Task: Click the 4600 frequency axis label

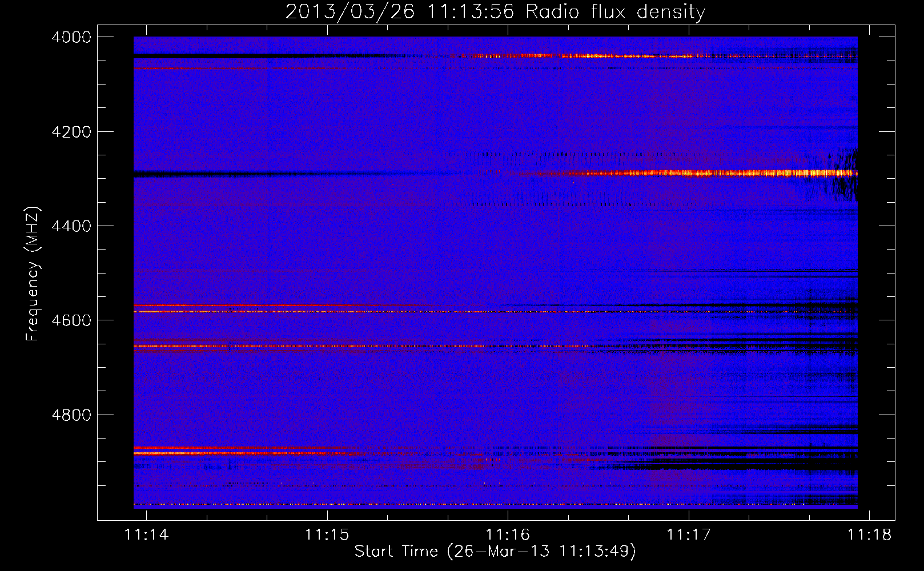Action: (71, 320)
